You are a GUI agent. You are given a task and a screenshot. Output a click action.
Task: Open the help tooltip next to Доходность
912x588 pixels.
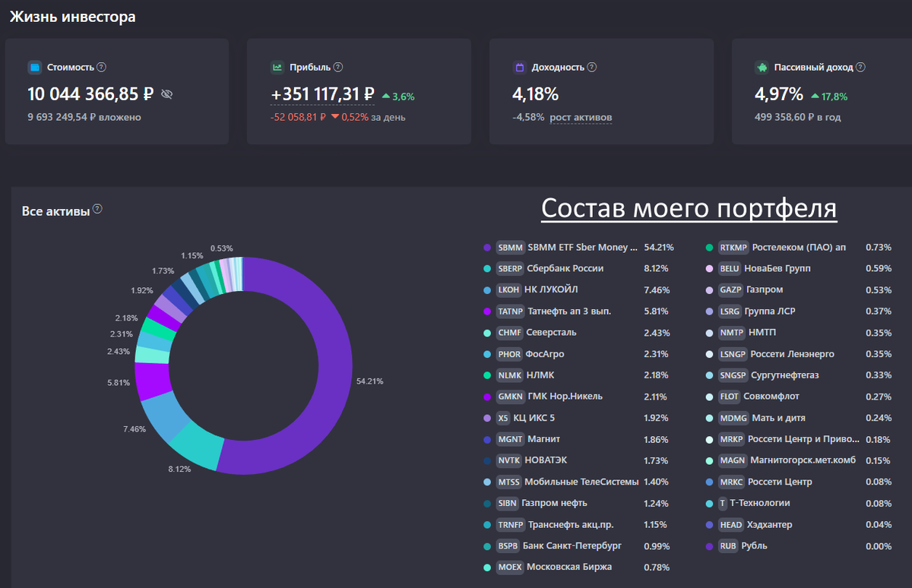pos(592,68)
